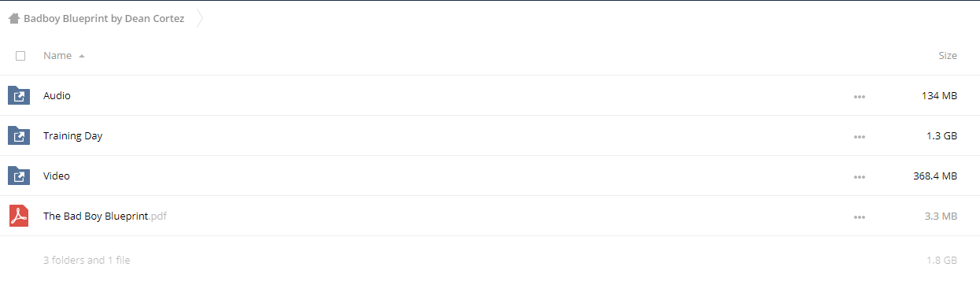Toggle the select-all checkbox

(x=20, y=56)
